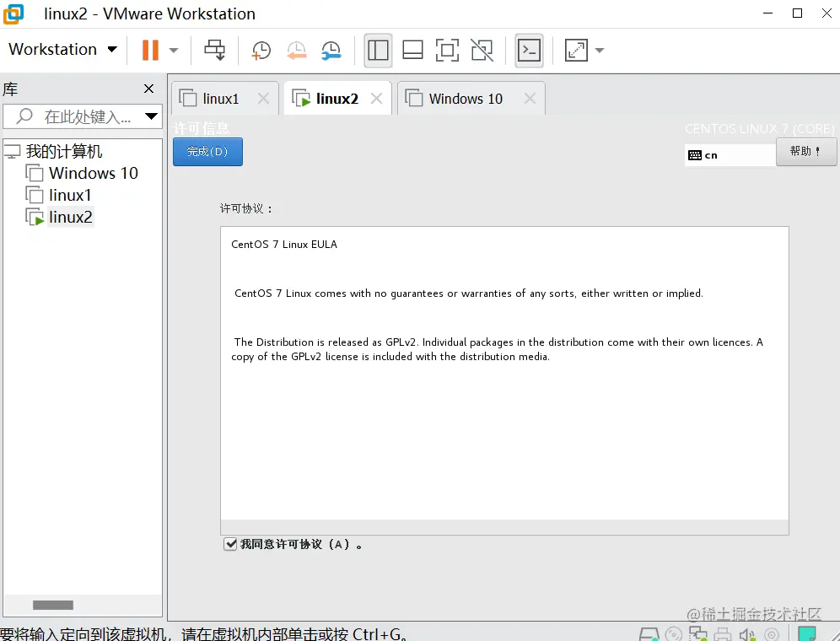Close the linux1 tab

(x=263, y=99)
